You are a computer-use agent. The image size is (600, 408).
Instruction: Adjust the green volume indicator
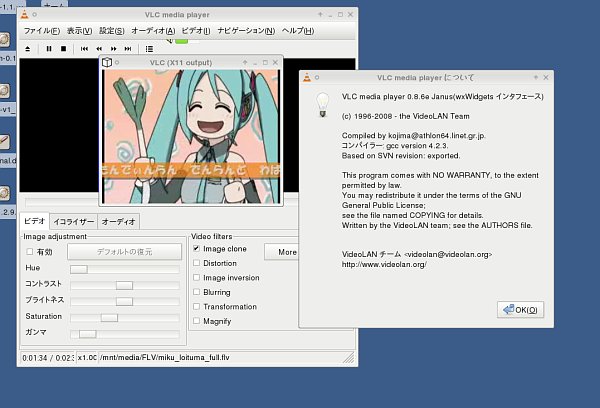click(181, 41)
